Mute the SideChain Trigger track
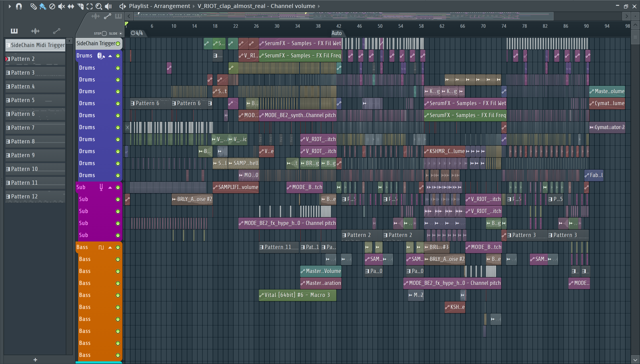This screenshot has height=364, width=640. (118, 44)
